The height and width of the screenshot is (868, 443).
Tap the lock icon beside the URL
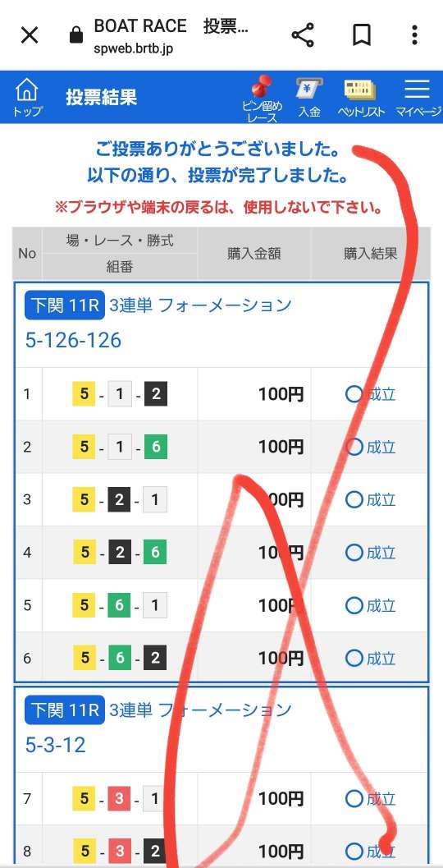tap(76, 36)
